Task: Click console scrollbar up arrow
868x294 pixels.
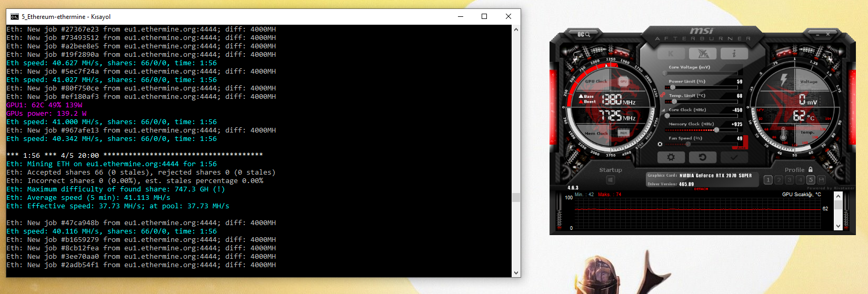Action: pos(516,29)
